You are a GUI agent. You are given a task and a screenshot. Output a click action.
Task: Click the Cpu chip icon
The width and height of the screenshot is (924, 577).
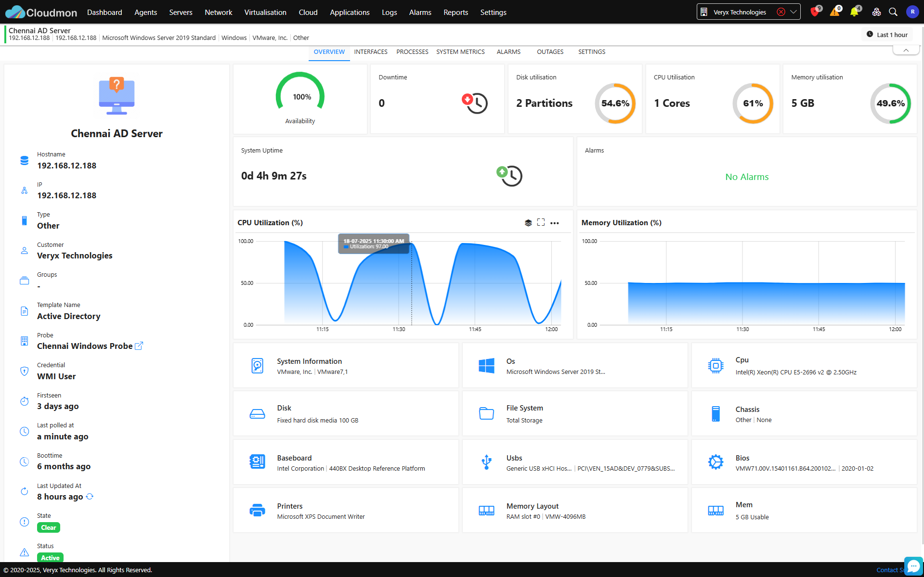[x=716, y=366]
